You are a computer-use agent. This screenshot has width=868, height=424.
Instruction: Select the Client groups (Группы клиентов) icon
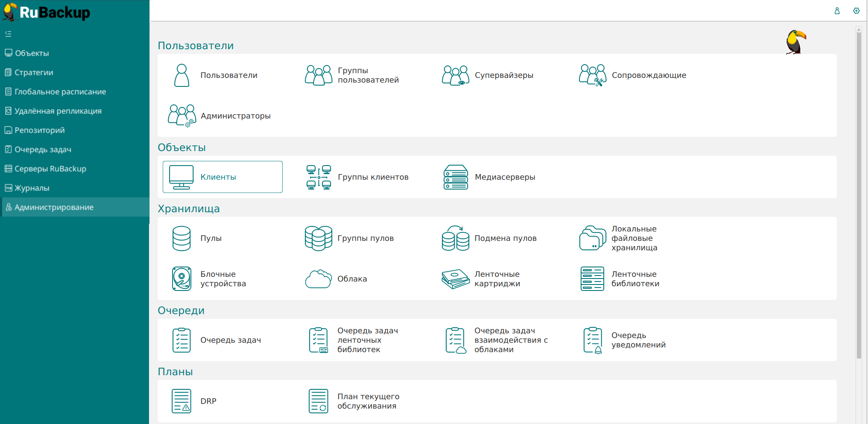click(x=319, y=177)
